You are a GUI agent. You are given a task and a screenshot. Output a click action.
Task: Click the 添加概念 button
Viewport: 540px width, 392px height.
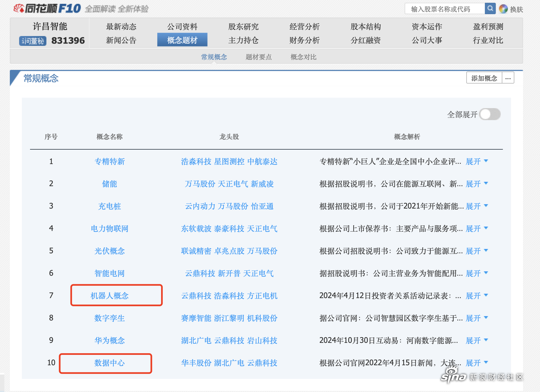[x=484, y=78]
